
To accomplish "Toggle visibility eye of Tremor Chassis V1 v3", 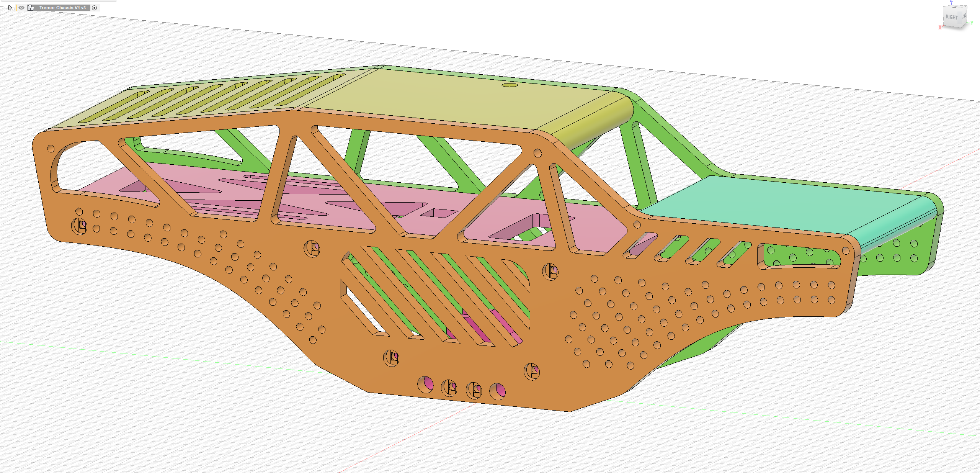I will point(21,8).
